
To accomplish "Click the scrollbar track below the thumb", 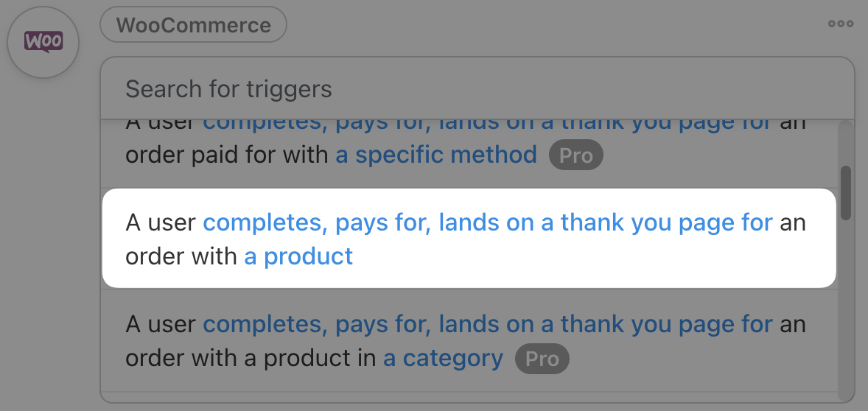I will tap(846, 309).
